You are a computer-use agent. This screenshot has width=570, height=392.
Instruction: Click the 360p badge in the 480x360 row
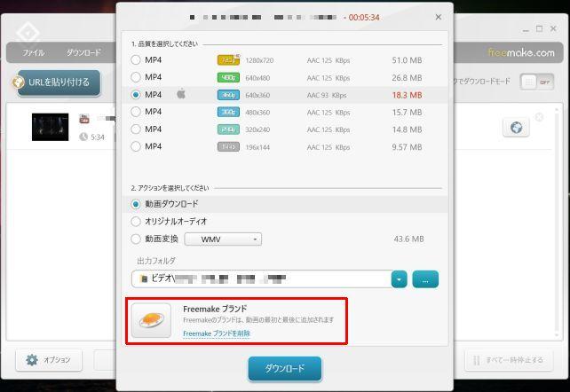[228, 112]
